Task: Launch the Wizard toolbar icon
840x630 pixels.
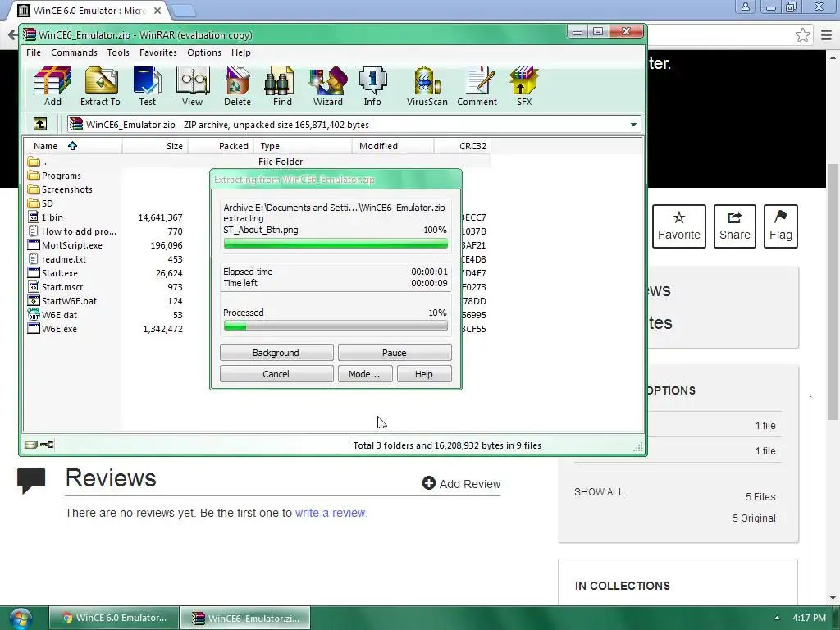Action: pyautogui.click(x=328, y=85)
